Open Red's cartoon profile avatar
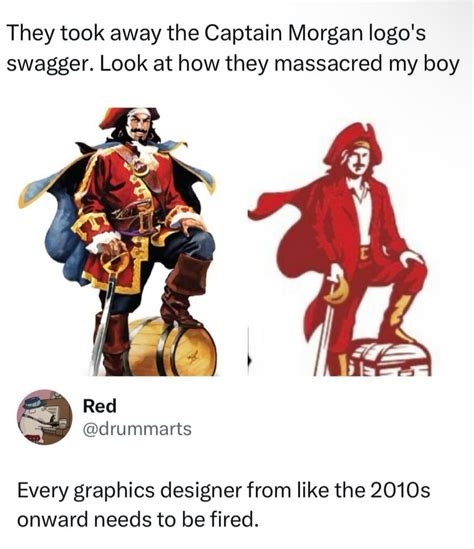The width and height of the screenshot is (474, 549). pos(44,417)
